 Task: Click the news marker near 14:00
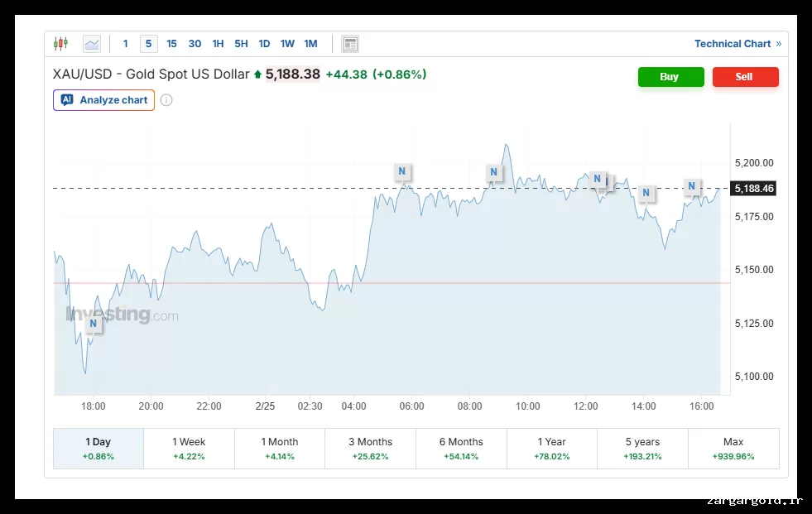[646, 194]
